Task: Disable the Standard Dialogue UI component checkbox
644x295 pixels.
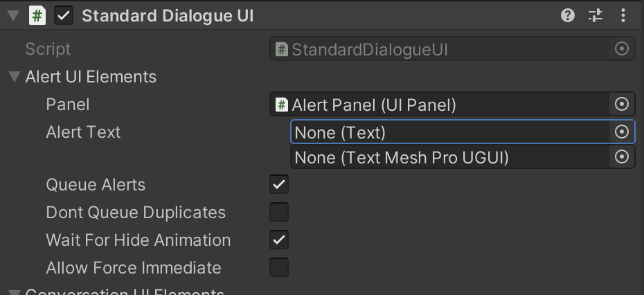Action: click(x=64, y=16)
